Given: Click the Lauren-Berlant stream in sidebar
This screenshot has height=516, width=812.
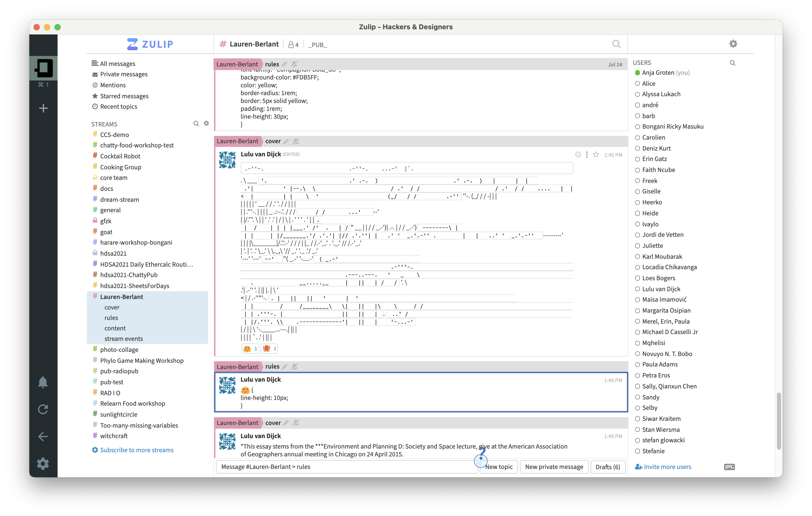Looking at the screenshot, I should [121, 297].
